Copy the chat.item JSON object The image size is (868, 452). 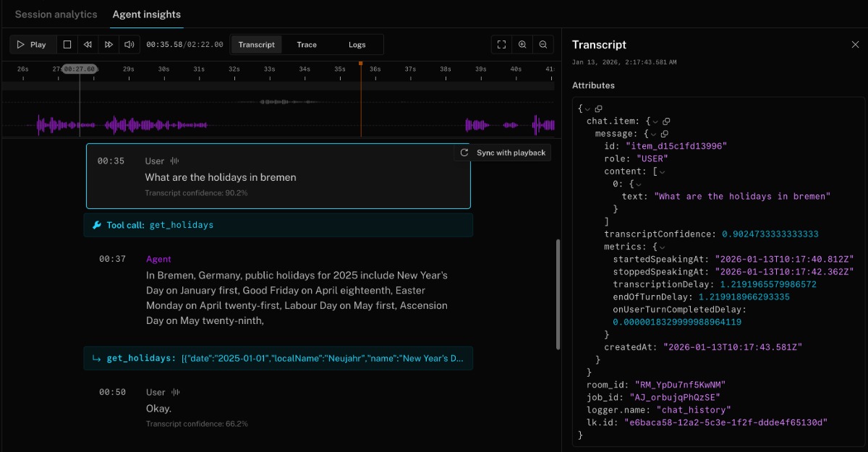coord(666,121)
